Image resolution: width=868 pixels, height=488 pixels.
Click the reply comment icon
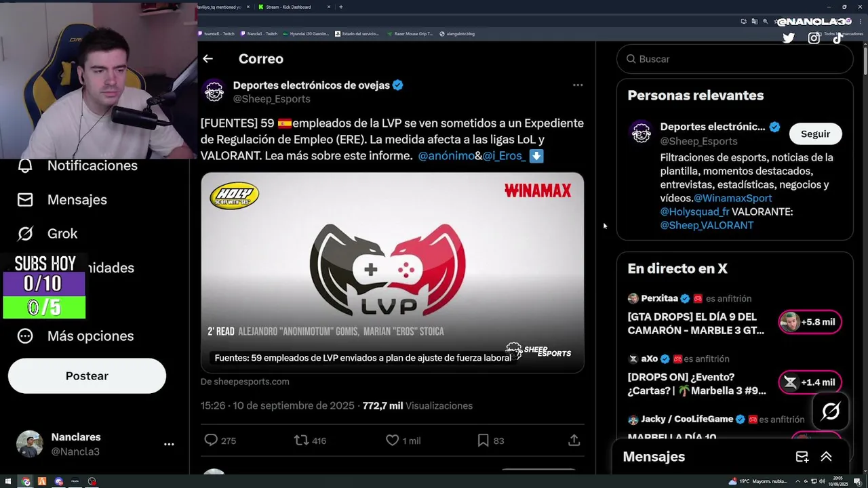point(211,441)
